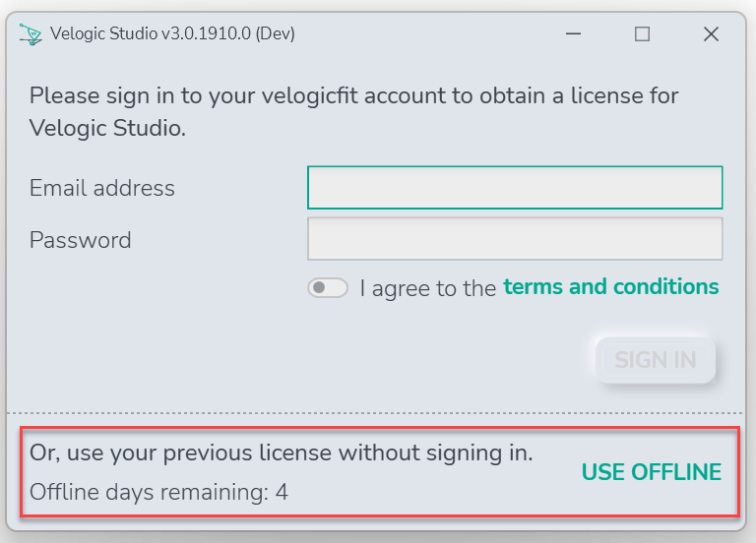Click the "Offline days remaining: 4" text

(x=159, y=492)
